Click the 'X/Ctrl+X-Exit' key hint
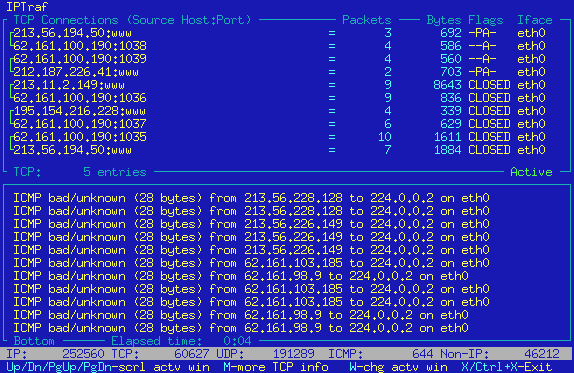The height and width of the screenshot is (373, 574). point(507,367)
